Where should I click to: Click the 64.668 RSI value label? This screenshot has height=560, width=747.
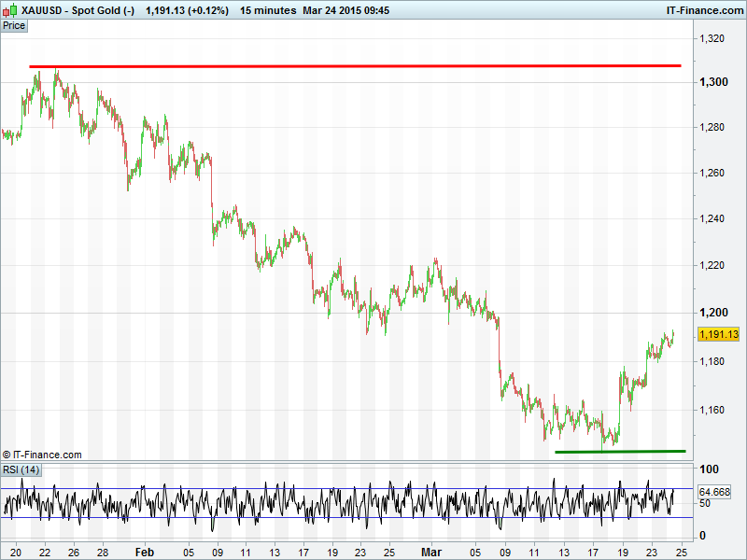[713, 492]
